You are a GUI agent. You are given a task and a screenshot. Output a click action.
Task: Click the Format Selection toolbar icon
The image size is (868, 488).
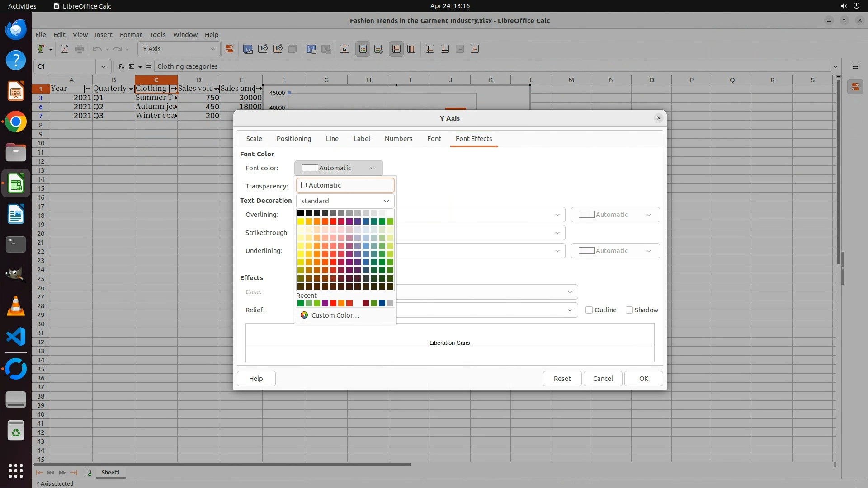coord(229,49)
